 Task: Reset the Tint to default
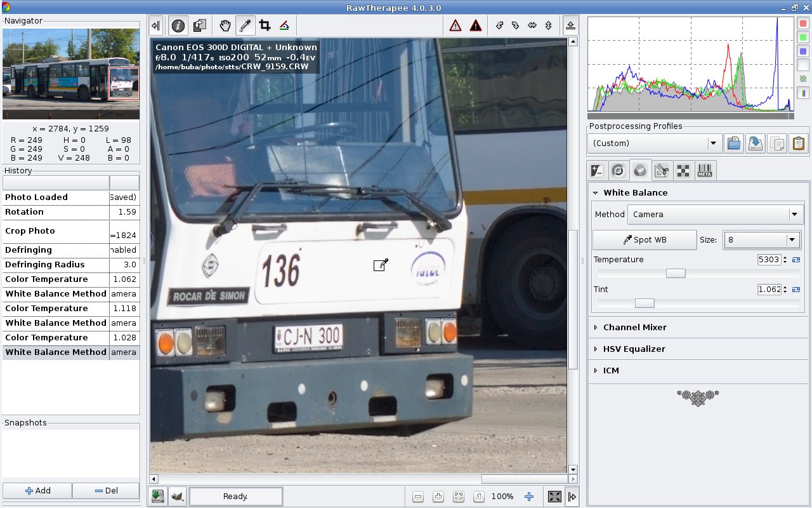[x=796, y=290]
